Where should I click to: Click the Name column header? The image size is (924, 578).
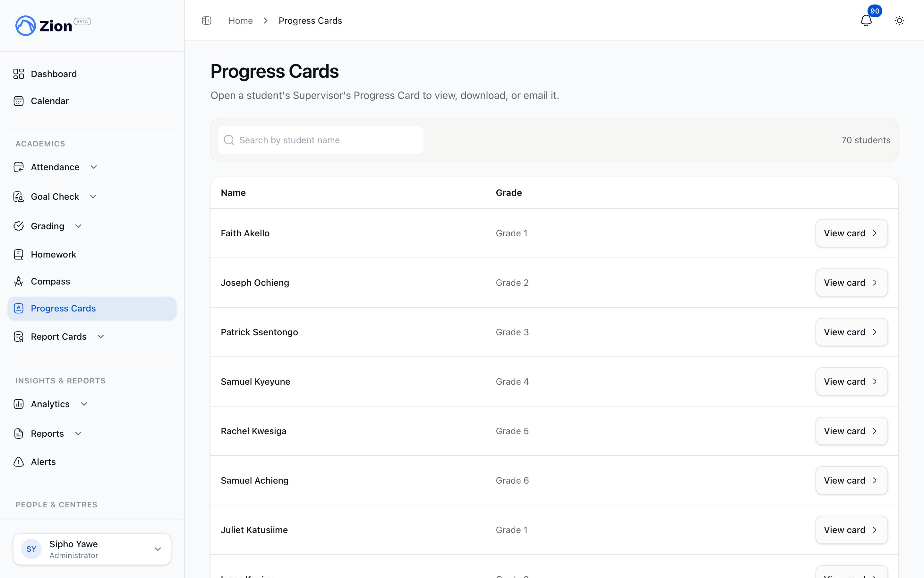click(233, 193)
